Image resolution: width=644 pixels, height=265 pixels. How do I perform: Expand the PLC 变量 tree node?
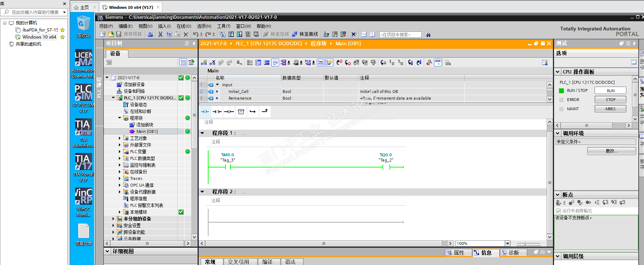point(120,152)
